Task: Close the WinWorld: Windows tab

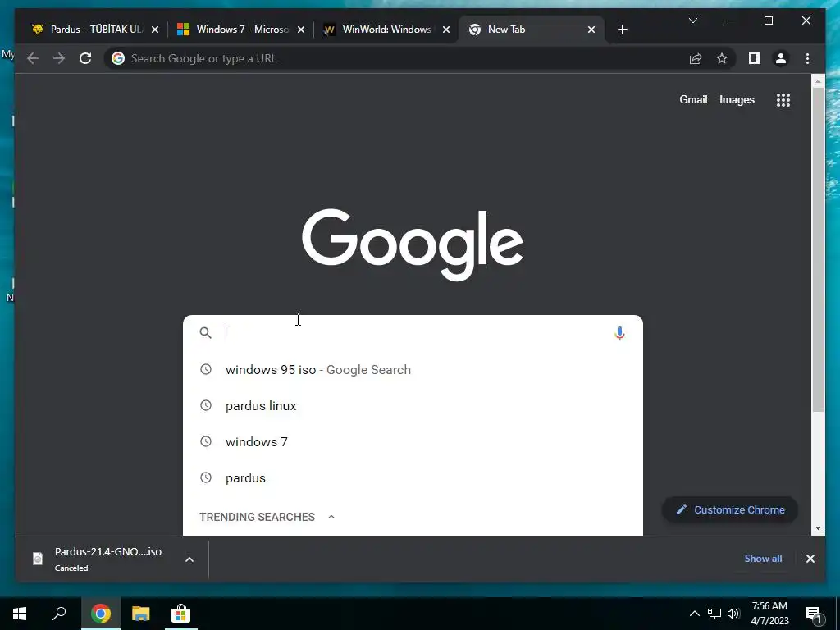Action: 445,30
